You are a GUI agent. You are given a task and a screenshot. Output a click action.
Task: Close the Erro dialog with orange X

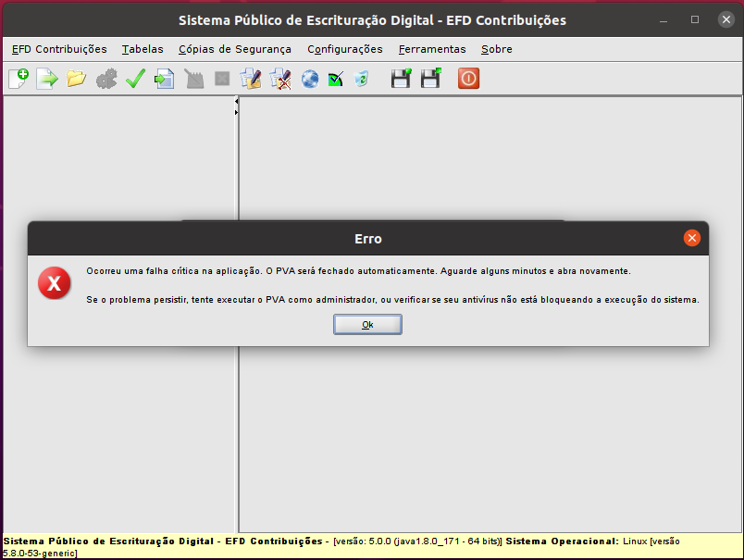(x=692, y=238)
